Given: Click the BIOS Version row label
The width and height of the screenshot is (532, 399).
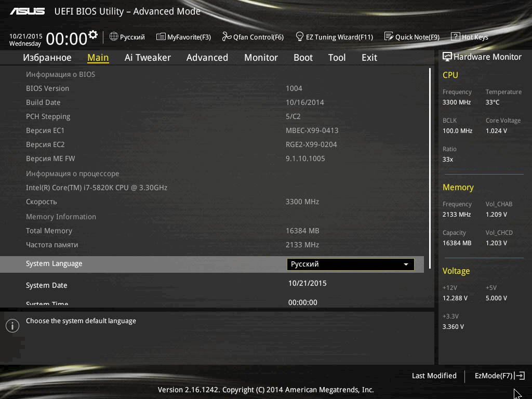Looking at the screenshot, I should (47, 88).
